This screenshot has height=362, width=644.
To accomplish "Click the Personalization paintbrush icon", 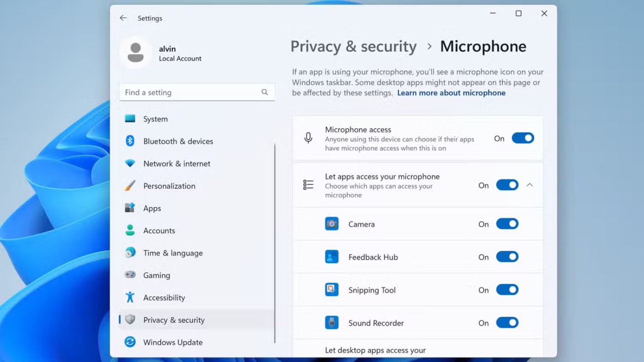I will click(130, 186).
